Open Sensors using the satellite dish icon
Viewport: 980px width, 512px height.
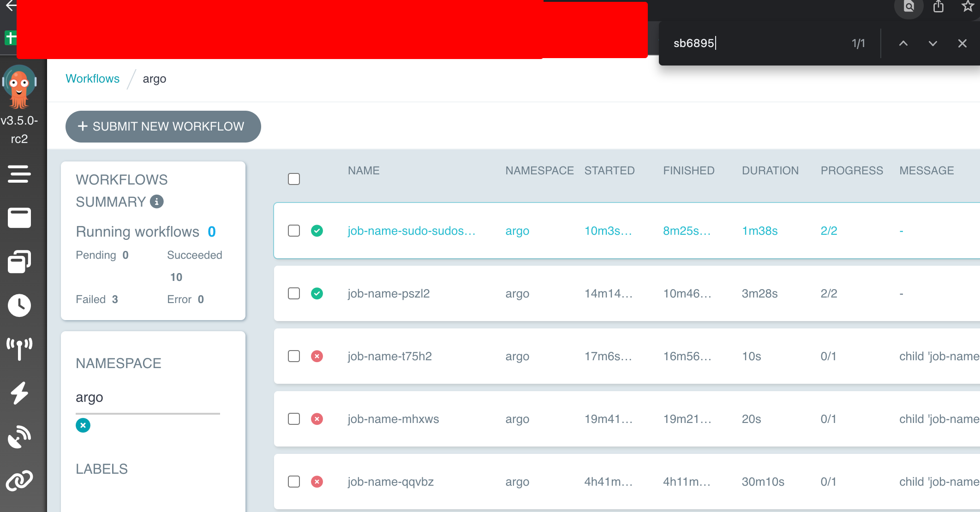pyautogui.click(x=20, y=436)
